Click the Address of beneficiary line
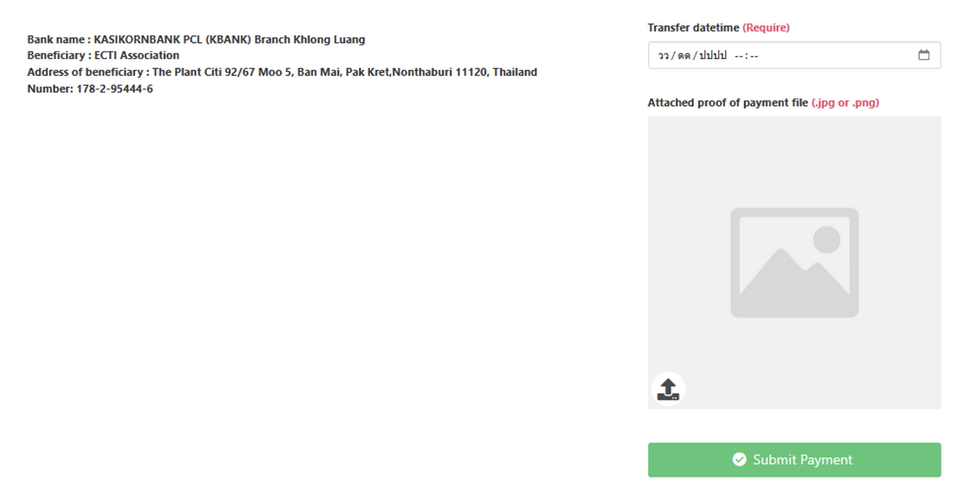The height and width of the screenshot is (495, 980). click(282, 72)
